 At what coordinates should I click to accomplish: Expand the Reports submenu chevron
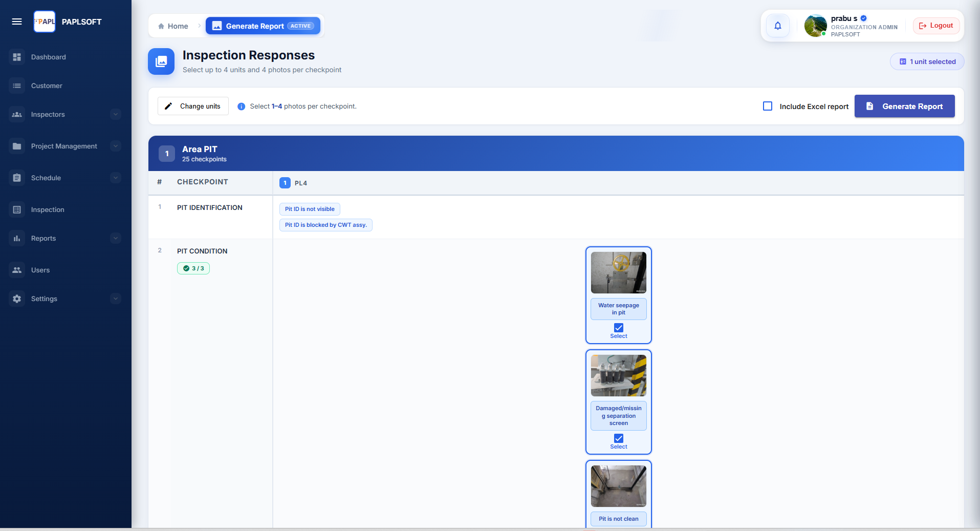pyautogui.click(x=116, y=238)
